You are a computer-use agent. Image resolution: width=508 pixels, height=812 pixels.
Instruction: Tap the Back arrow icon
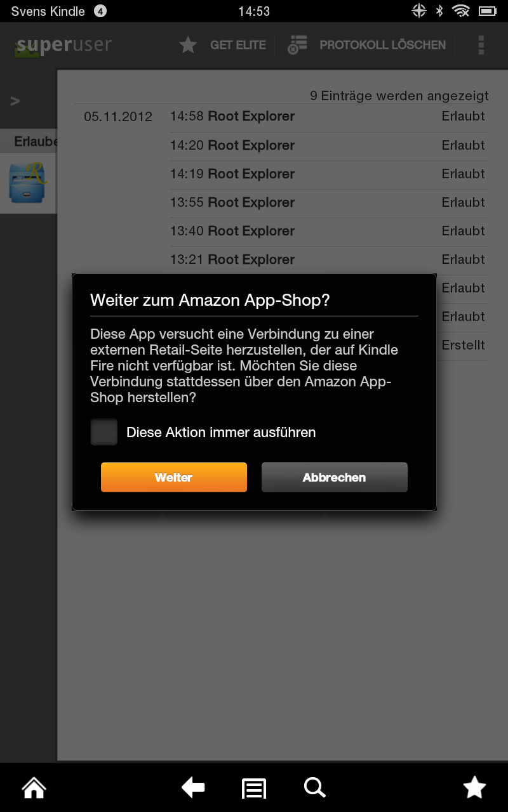[193, 788]
